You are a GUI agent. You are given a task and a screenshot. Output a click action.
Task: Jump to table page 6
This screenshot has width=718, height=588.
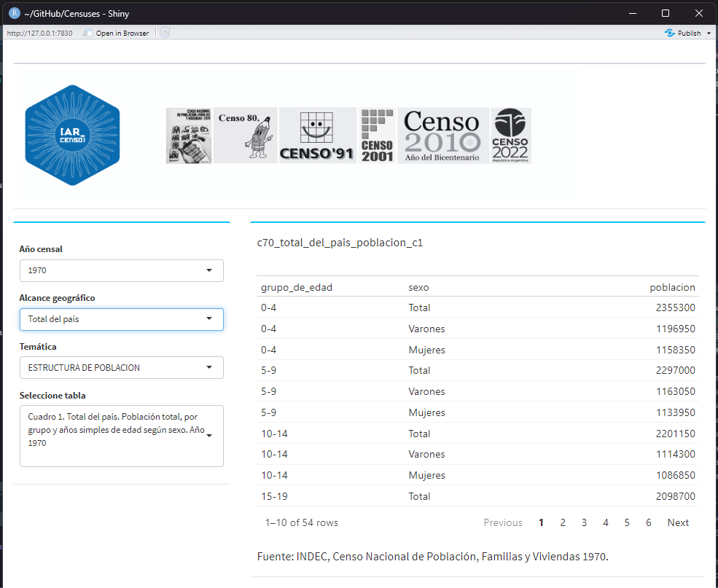tap(648, 522)
